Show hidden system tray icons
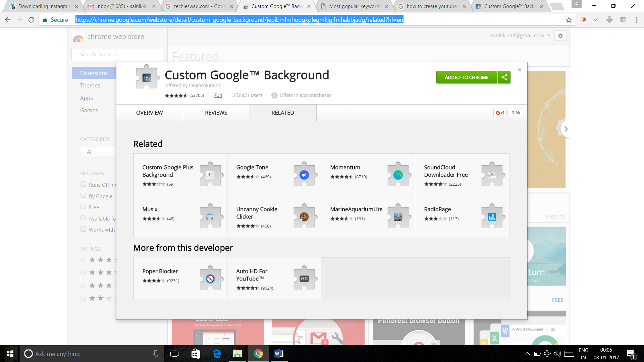Viewport: 644px width, 362px height. [527, 354]
